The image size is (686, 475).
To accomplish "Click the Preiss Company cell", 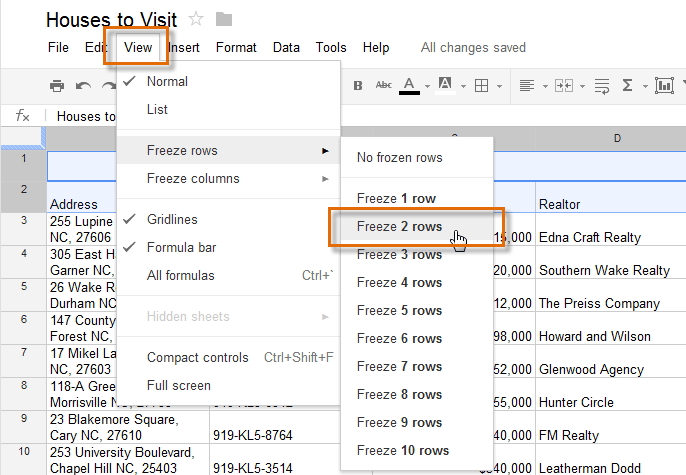I will click(611, 295).
